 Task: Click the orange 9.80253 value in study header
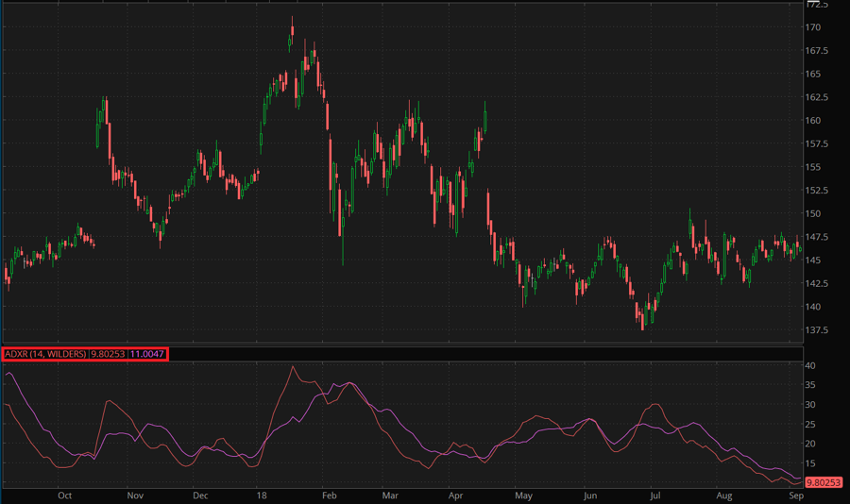[x=108, y=354]
